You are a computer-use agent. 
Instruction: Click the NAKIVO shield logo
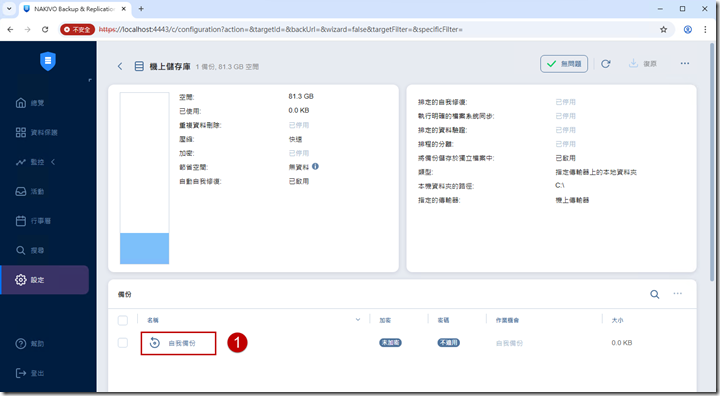tap(48, 61)
